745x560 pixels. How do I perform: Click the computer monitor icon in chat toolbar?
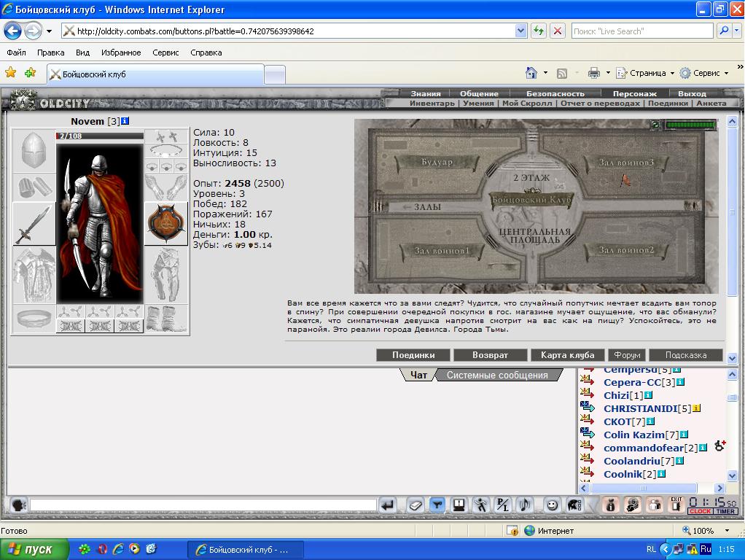click(459, 505)
